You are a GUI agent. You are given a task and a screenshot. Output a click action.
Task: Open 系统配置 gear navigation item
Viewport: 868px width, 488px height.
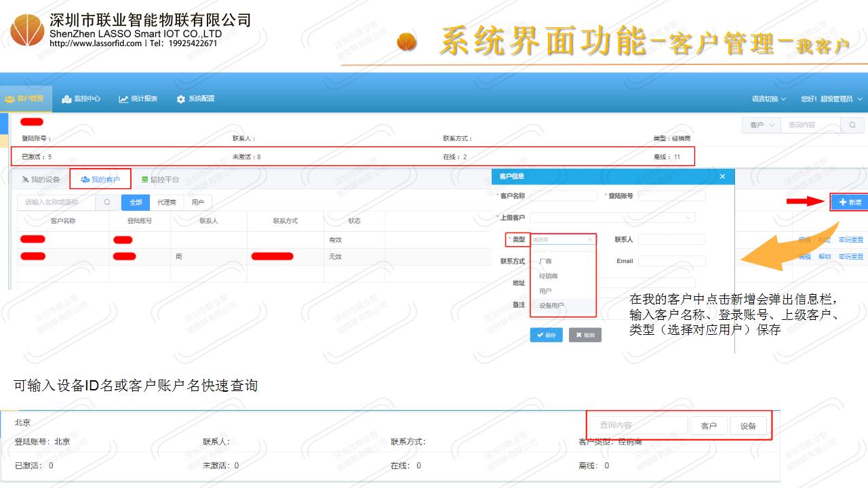point(195,99)
